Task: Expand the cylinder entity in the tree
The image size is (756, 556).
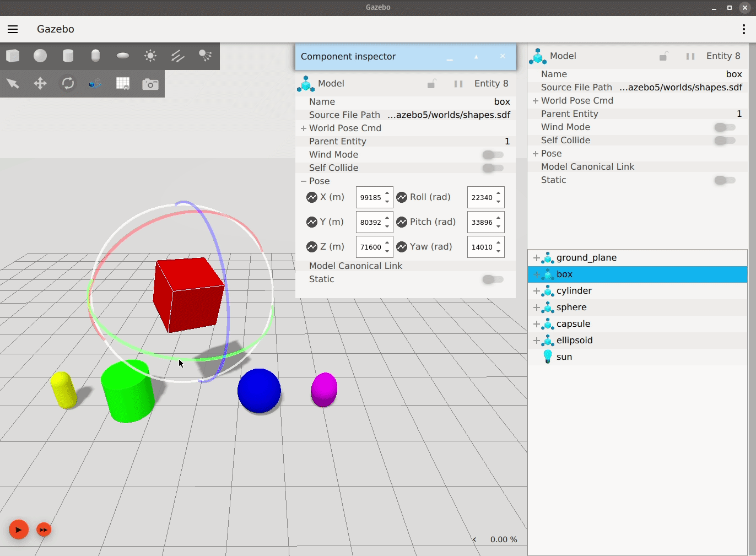Action: (x=536, y=291)
